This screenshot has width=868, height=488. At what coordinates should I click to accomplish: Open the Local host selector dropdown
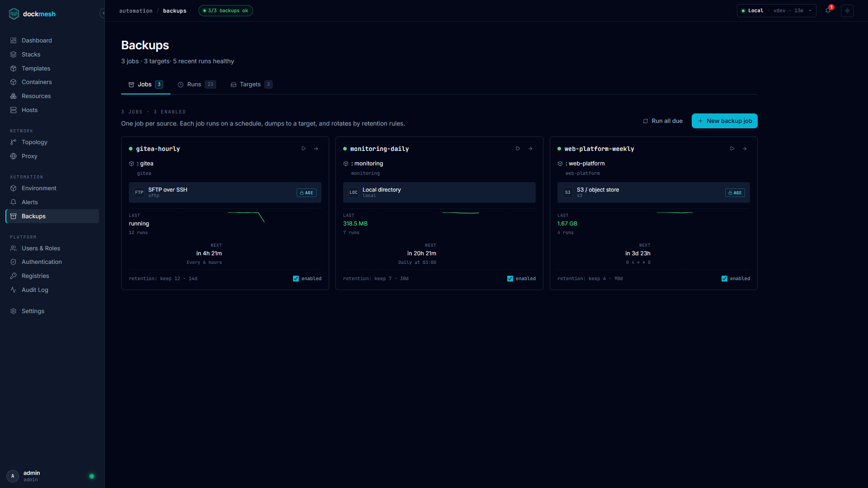click(x=776, y=10)
